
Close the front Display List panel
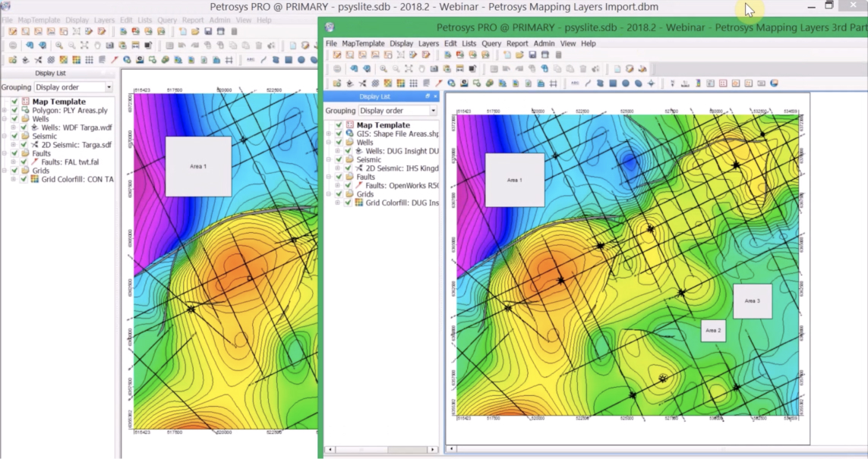pyautogui.click(x=435, y=96)
